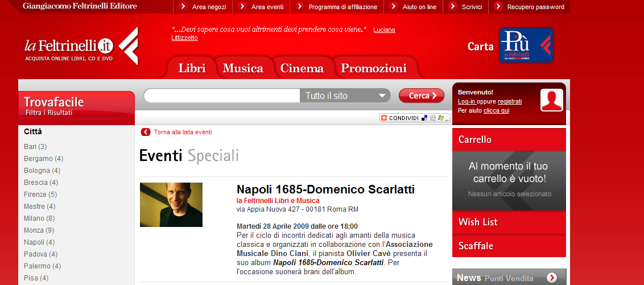
Task: Filter events by city Pisa (4)
Action: (36, 278)
